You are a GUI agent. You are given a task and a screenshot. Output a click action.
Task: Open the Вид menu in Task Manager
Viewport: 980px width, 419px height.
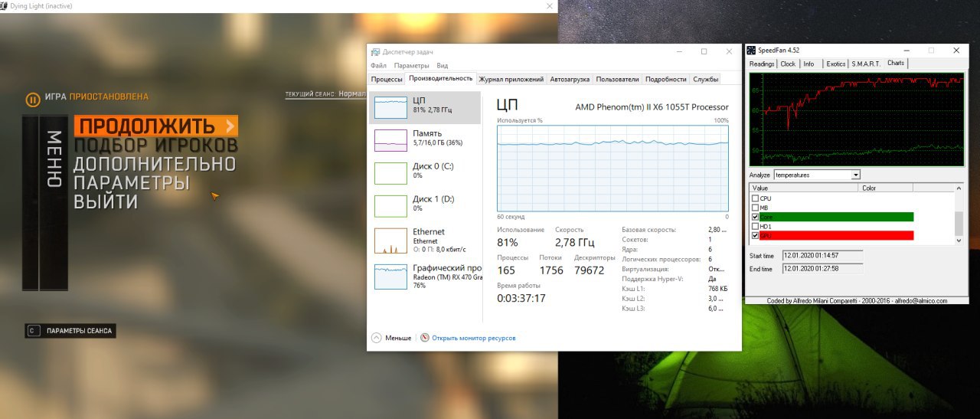pyautogui.click(x=442, y=66)
